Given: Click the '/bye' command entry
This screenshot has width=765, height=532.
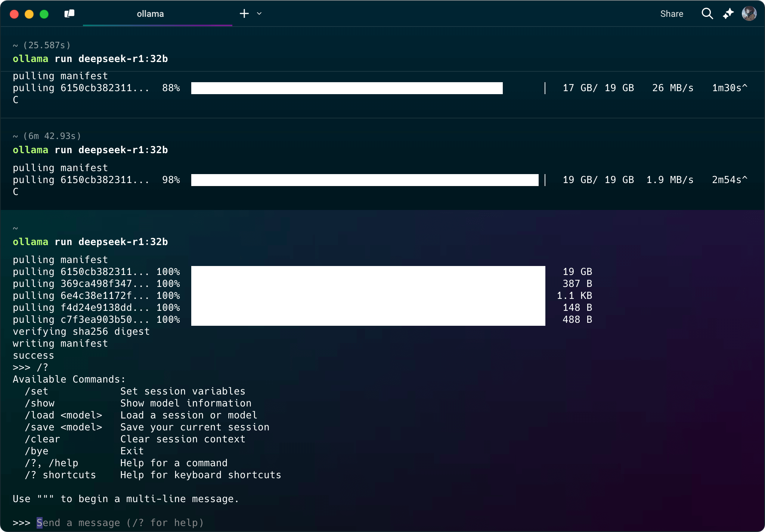Looking at the screenshot, I should click(36, 451).
